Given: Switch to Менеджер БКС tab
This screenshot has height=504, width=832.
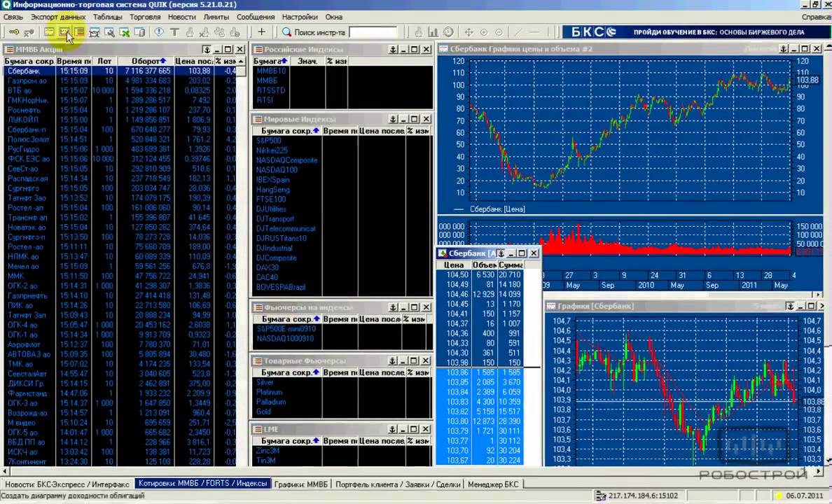Looking at the screenshot, I should coord(494,484).
